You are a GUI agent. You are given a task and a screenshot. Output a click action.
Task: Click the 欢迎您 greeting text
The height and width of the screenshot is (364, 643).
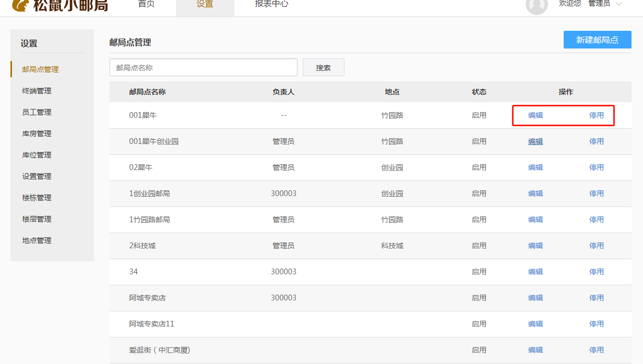click(x=570, y=4)
